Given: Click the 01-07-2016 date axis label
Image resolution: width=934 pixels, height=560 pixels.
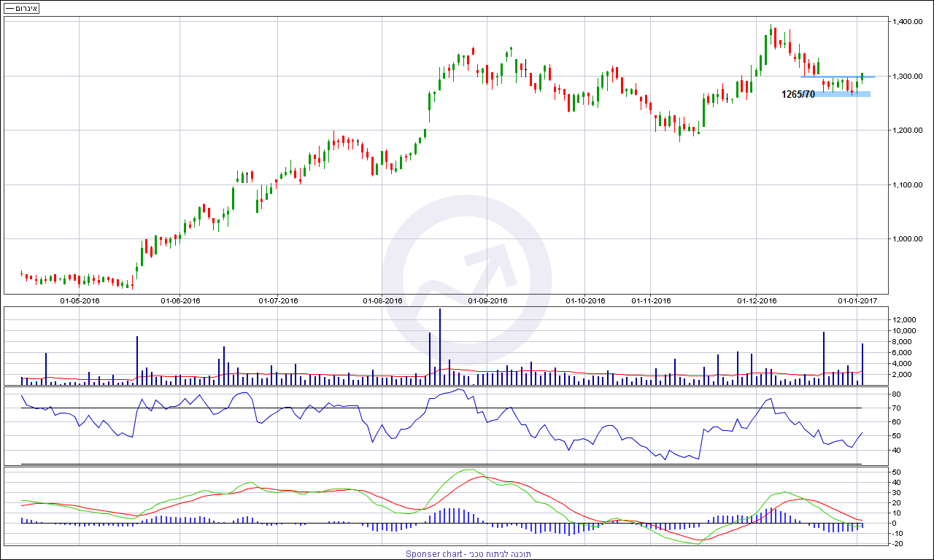Looking at the screenshot, I should coord(278,300).
